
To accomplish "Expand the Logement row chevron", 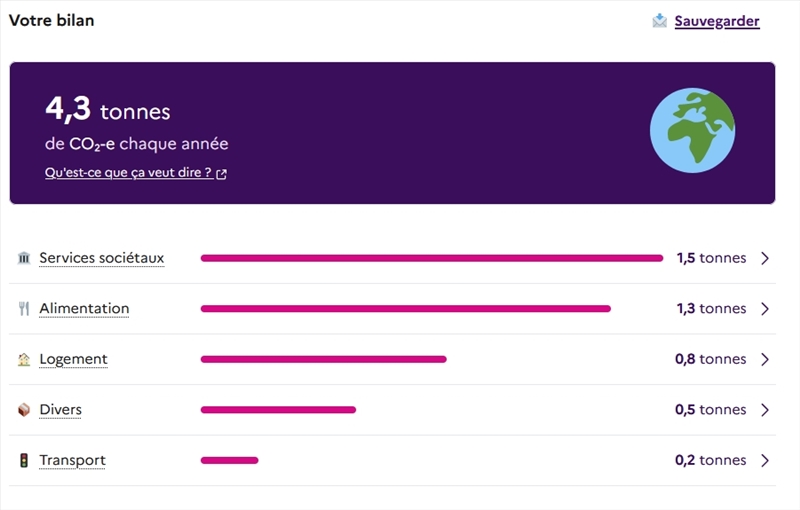I will click(765, 359).
